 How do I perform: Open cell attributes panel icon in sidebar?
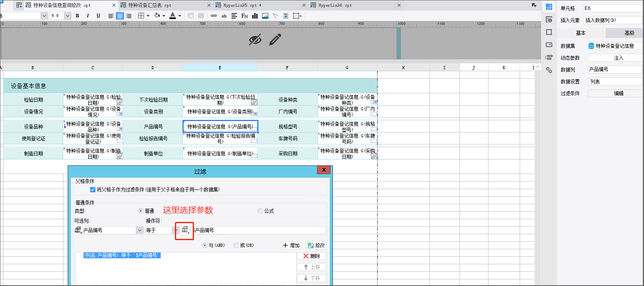(x=549, y=19)
